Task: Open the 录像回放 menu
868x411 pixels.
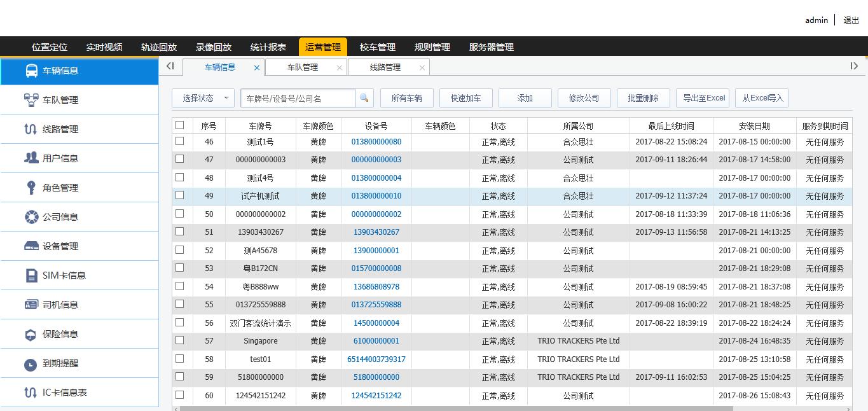Action: 214,47
